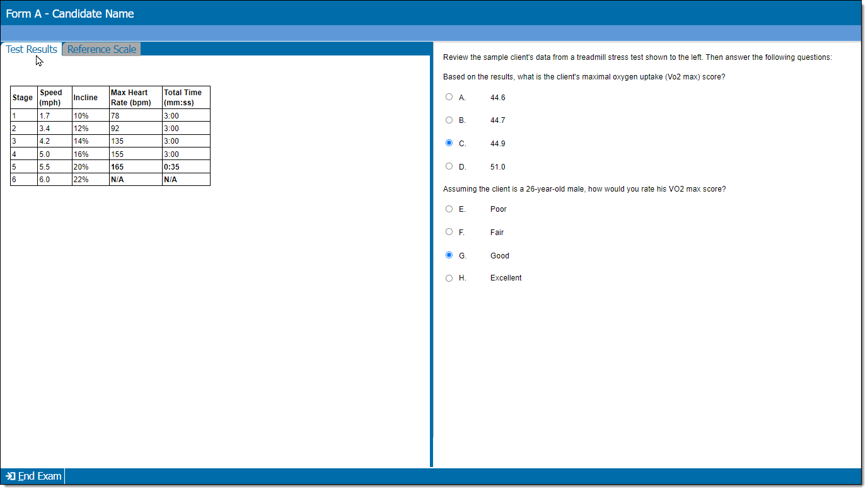Viewport: 868px width, 491px height.
Task: Select answer A radio button 44.6
Action: (449, 97)
